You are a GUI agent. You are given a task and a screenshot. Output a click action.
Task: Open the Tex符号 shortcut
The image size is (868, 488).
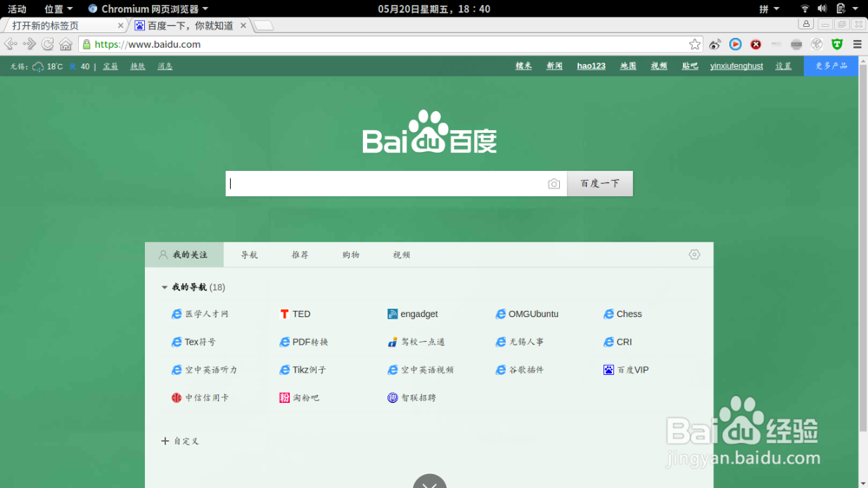point(194,342)
